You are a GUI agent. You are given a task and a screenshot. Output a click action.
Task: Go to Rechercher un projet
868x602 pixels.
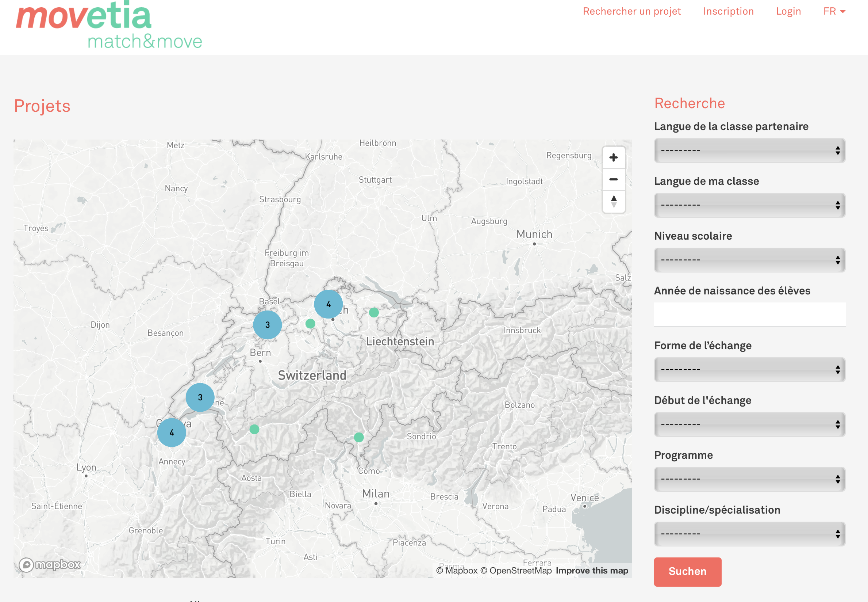632,11
